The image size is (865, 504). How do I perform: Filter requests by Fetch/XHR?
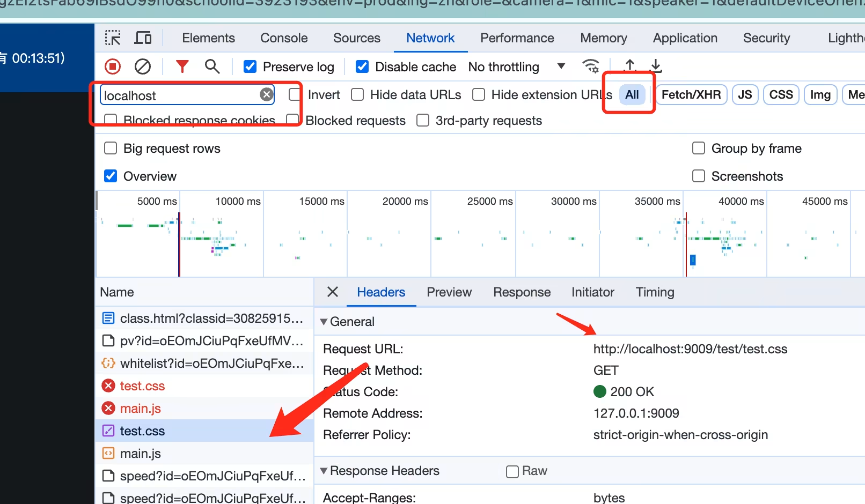(x=691, y=95)
